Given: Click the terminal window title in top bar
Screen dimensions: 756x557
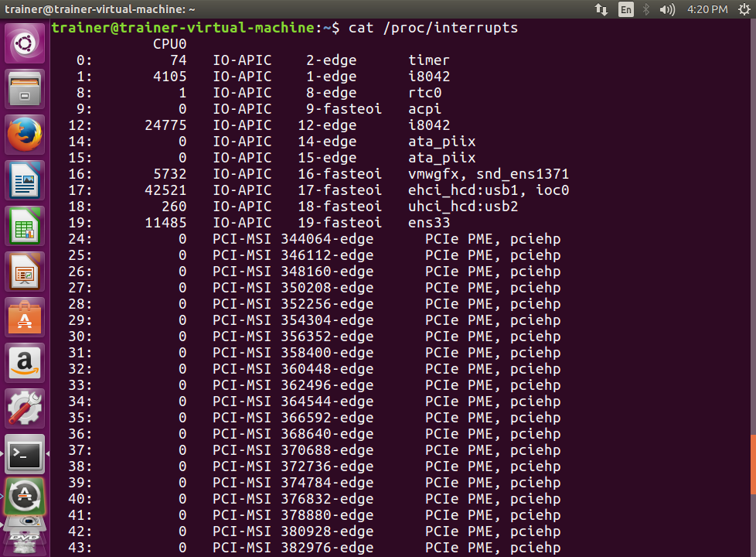Looking at the screenshot, I should coord(100,9).
